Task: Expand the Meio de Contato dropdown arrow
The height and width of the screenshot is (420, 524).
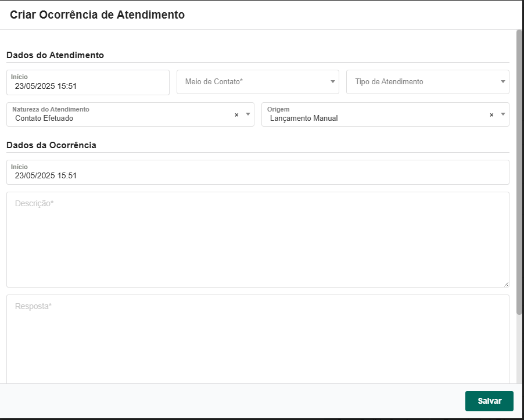Action: pos(333,82)
